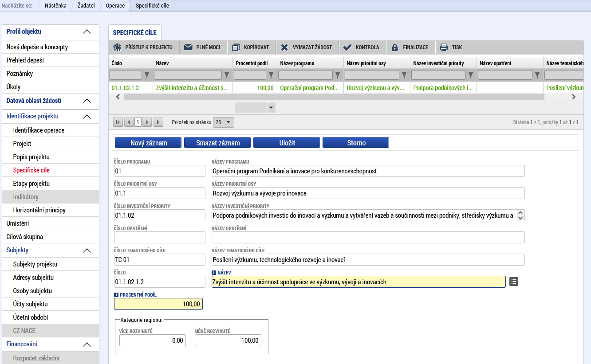The image size is (591, 364).
Task: Click filter funnel for Název column
Action: (x=227, y=75)
